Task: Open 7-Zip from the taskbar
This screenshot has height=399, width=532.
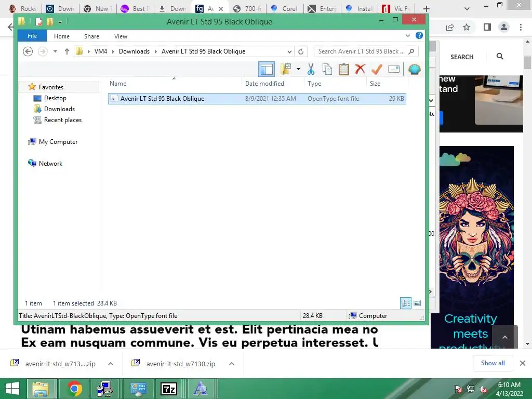Action: [169, 389]
